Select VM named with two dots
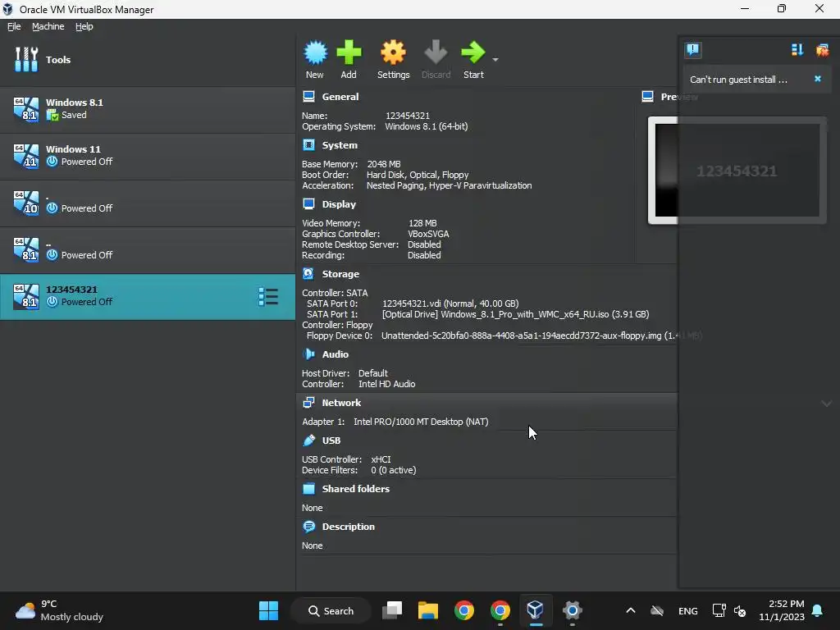Viewport: 840px width, 630px height. (148, 249)
